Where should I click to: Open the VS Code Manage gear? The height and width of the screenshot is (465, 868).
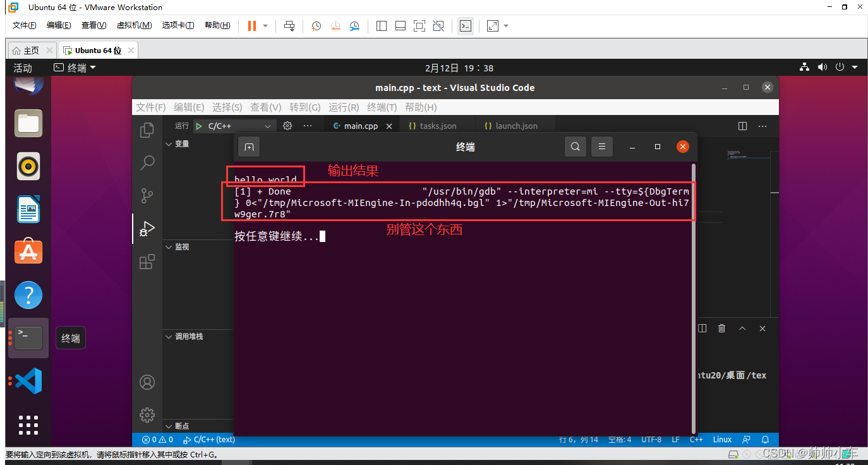147,414
